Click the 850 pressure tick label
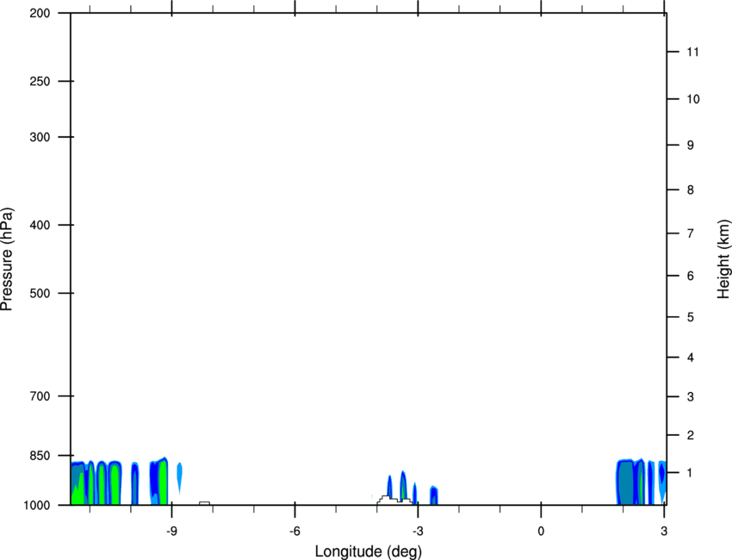Screen dimensions: 732x560 (40, 456)
